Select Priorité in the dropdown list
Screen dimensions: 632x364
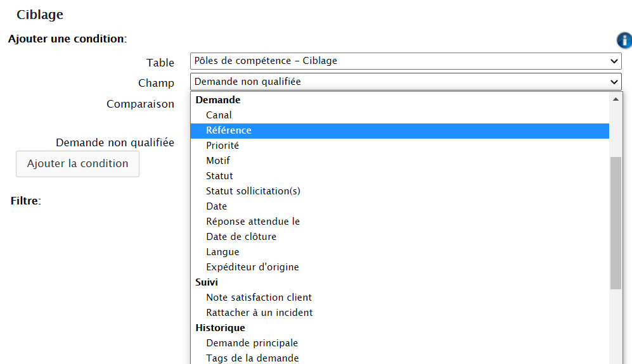(222, 146)
